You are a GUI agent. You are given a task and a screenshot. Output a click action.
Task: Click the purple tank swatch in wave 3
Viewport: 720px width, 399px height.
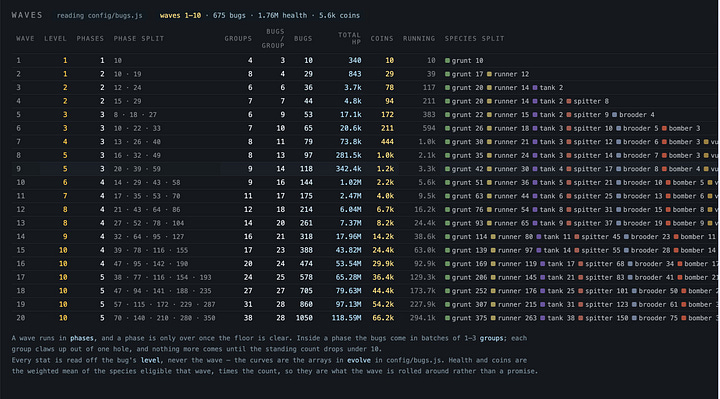tap(535, 88)
